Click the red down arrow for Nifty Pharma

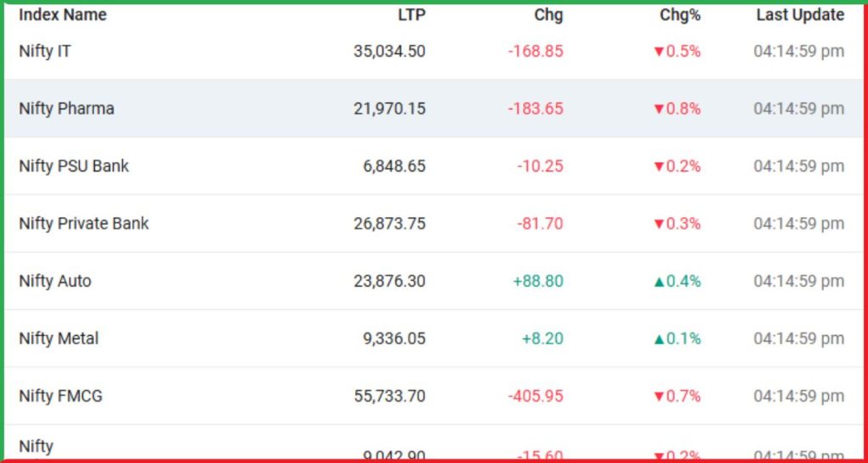pyautogui.click(x=658, y=109)
